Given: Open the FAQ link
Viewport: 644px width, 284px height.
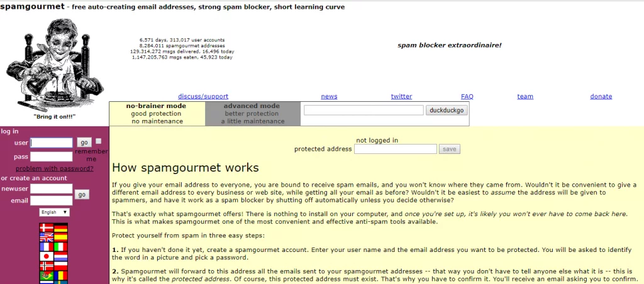Looking at the screenshot, I should pos(467,96).
